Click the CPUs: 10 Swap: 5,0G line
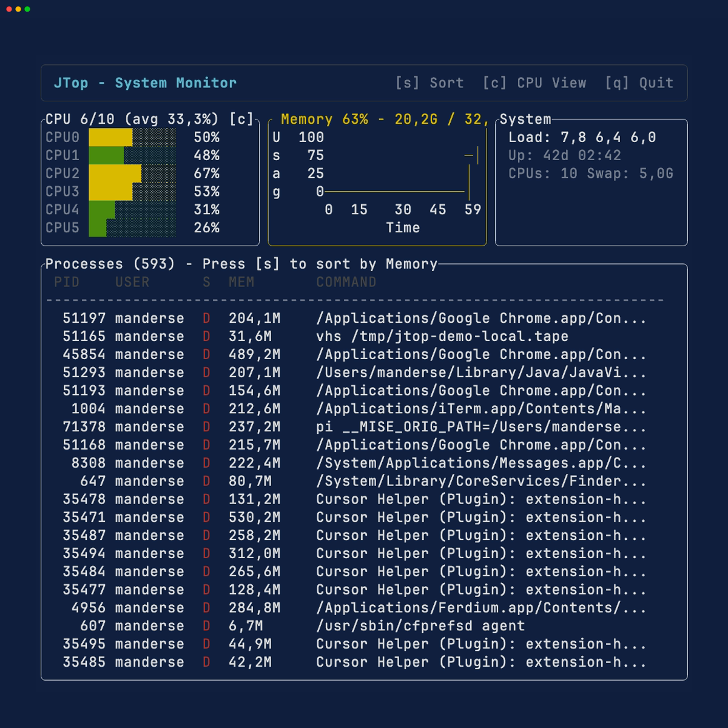 (591, 174)
